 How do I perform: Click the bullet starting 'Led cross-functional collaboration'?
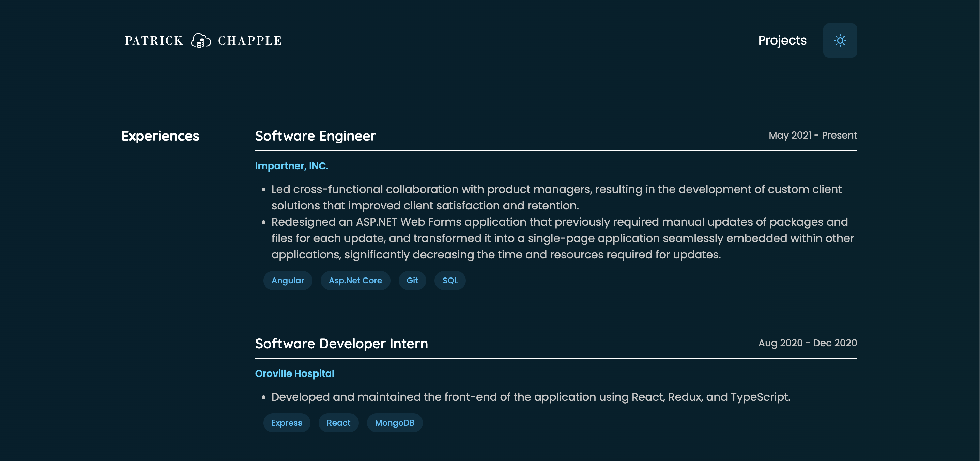tap(556, 197)
